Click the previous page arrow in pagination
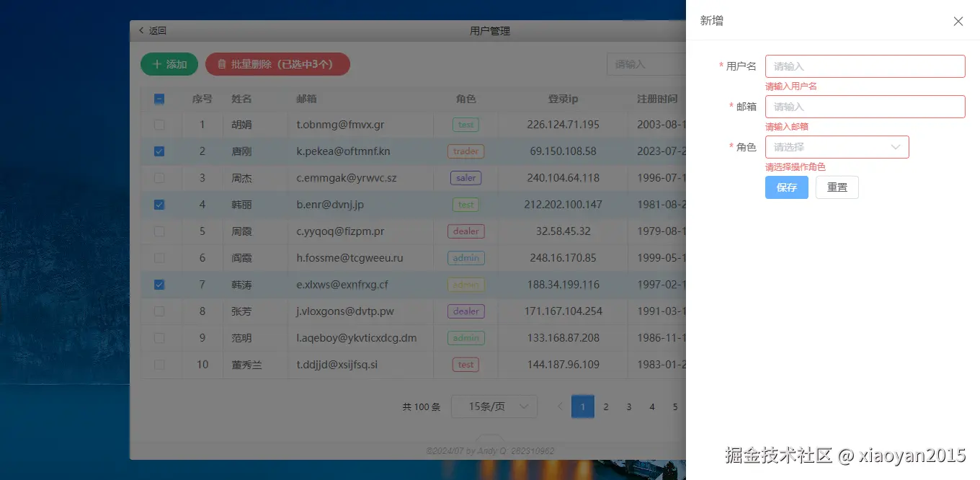 pos(560,406)
